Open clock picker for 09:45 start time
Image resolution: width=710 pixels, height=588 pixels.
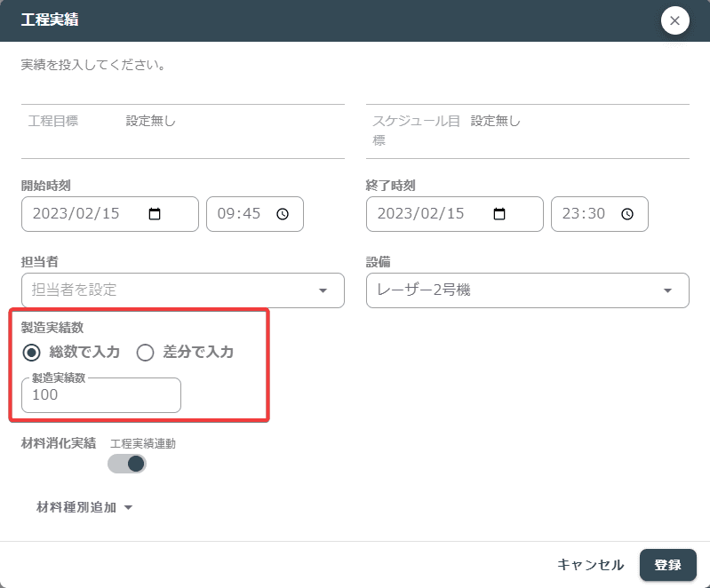283,214
